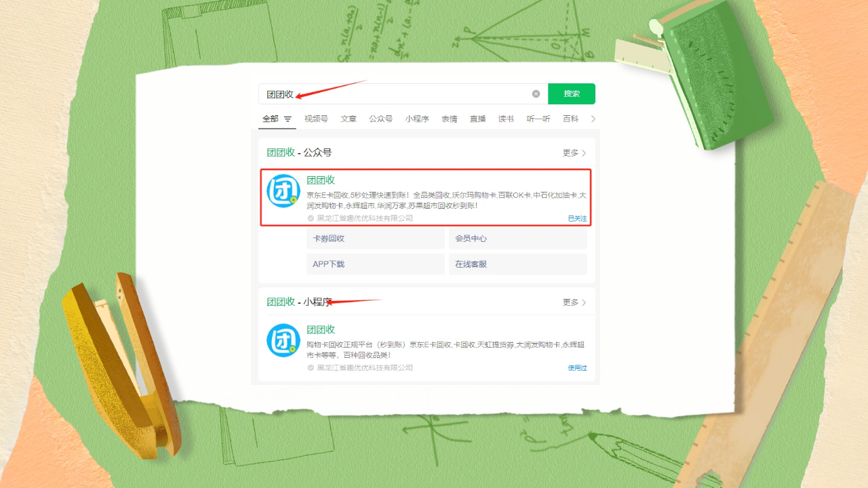The height and width of the screenshot is (488, 868).
Task: Clear the search box with the X icon
Action: click(x=536, y=94)
